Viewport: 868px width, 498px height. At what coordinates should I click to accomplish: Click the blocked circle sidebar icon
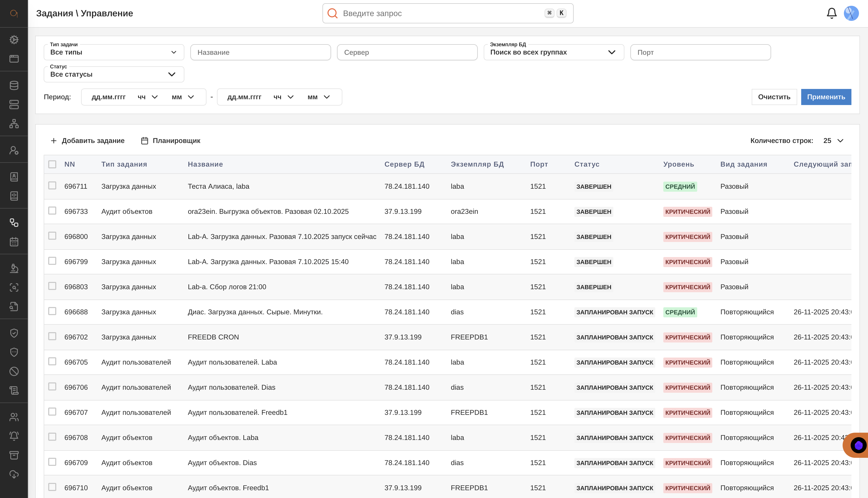click(x=14, y=371)
